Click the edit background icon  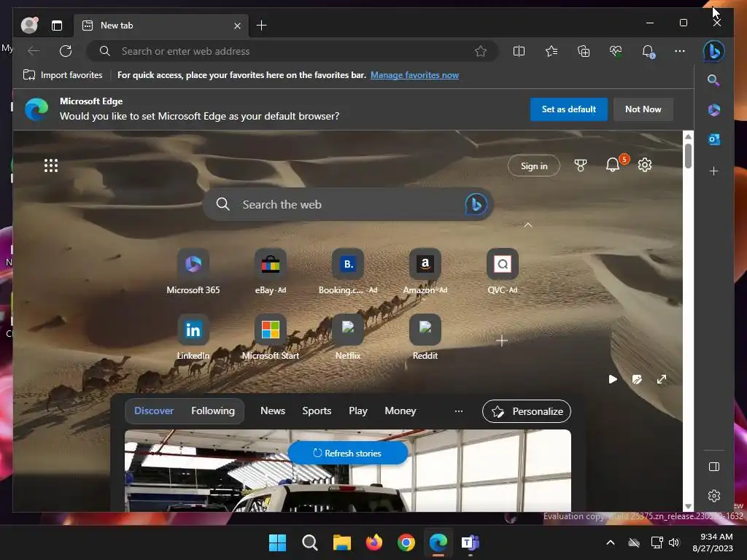tap(637, 379)
